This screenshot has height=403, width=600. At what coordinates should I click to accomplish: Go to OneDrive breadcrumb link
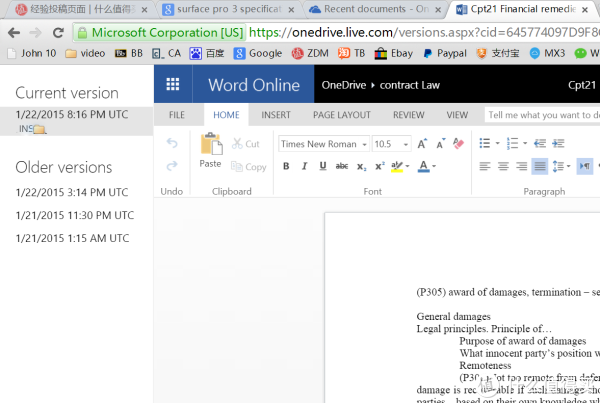click(x=344, y=85)
